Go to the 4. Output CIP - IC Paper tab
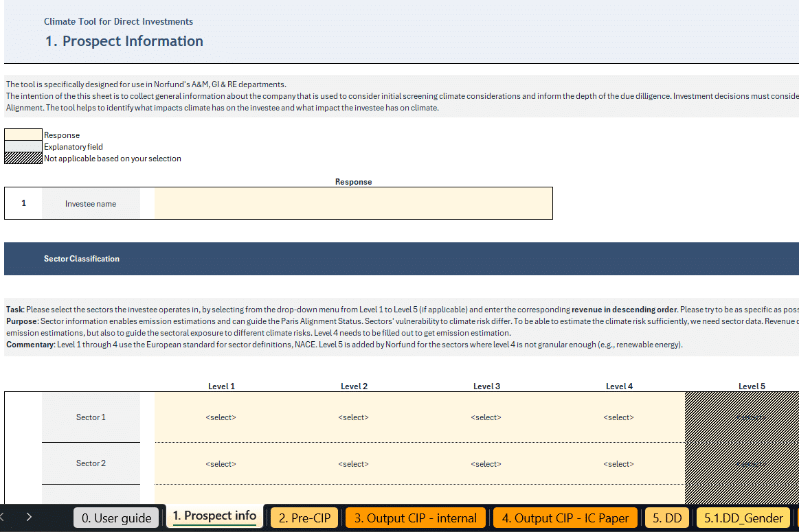This screenshot has height=532, width=799. (565, 518)
